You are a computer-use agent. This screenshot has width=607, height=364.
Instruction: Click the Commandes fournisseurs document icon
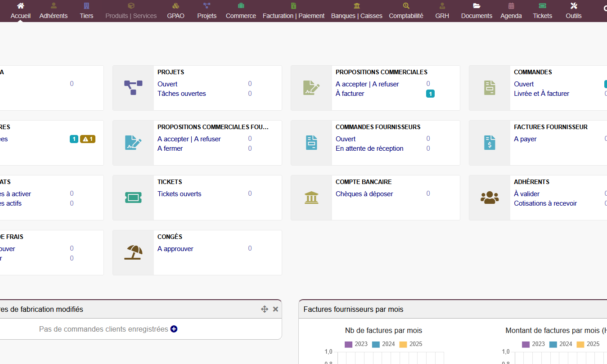[311, 143]
